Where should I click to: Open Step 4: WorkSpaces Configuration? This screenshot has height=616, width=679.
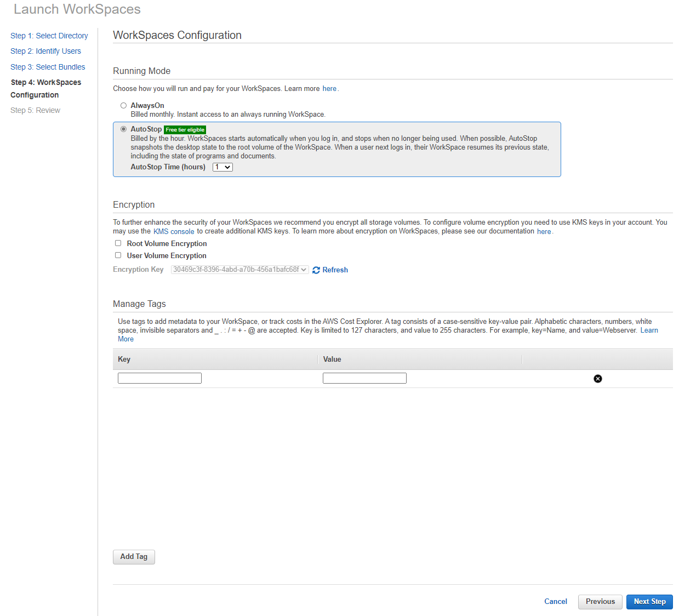pyautogui.click(x=46, y=88)
